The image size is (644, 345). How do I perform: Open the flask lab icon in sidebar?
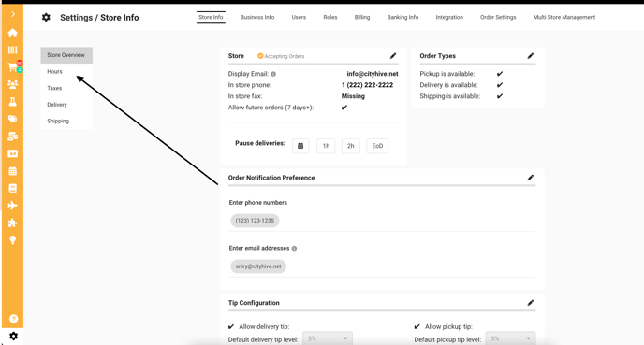pos(13,102)
